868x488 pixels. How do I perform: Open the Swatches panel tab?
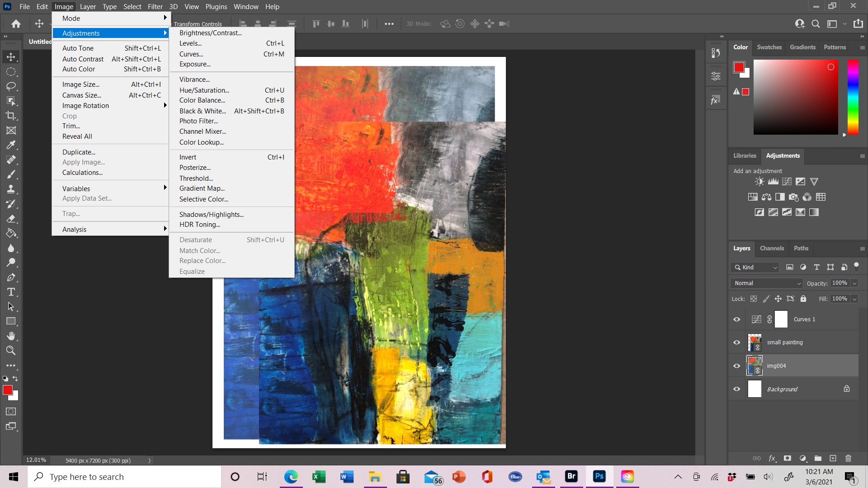[x=769, y=47]
